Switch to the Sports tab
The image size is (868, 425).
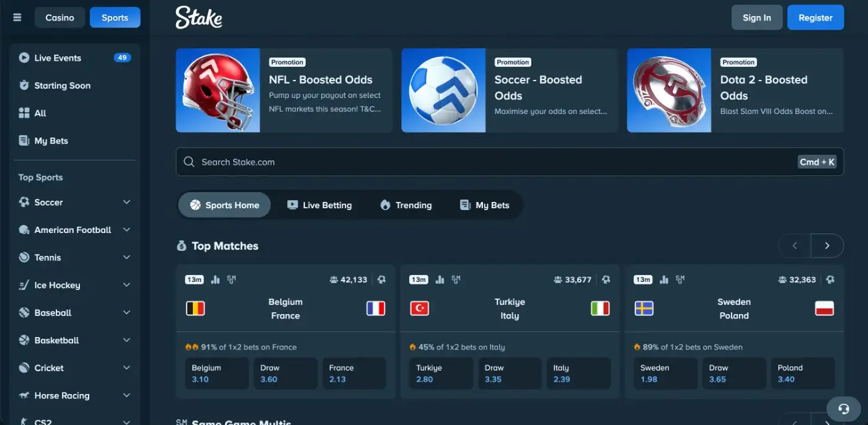[x=115, y=17]
